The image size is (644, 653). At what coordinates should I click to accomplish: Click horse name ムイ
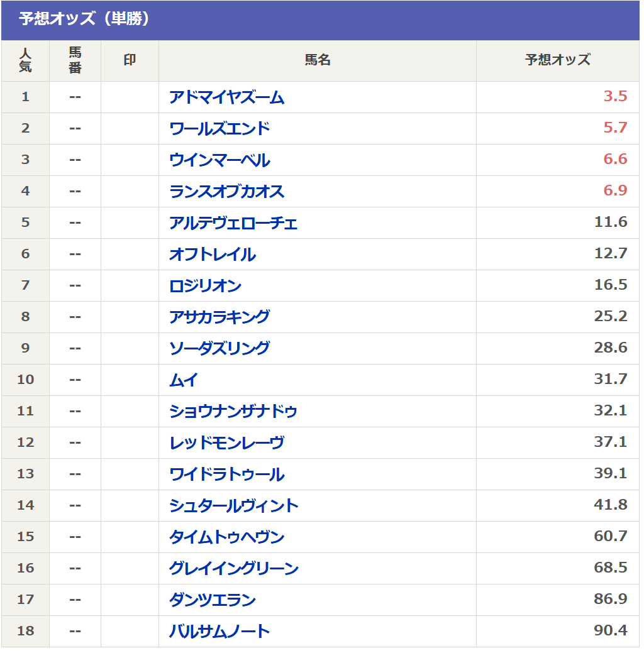pyautogui.click(x=184, y=380)
